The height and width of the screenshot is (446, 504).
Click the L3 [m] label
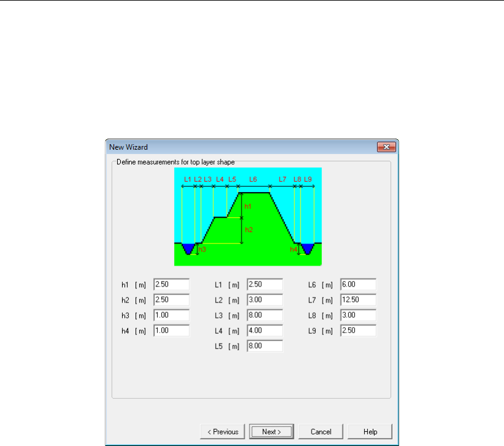tap(227, 316)
